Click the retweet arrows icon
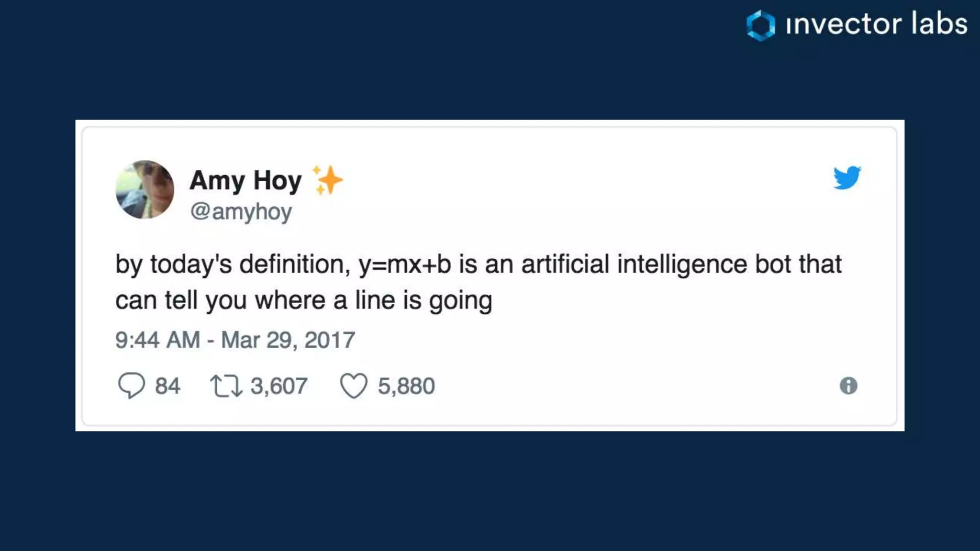980x551 pixels. coord(226,386)
